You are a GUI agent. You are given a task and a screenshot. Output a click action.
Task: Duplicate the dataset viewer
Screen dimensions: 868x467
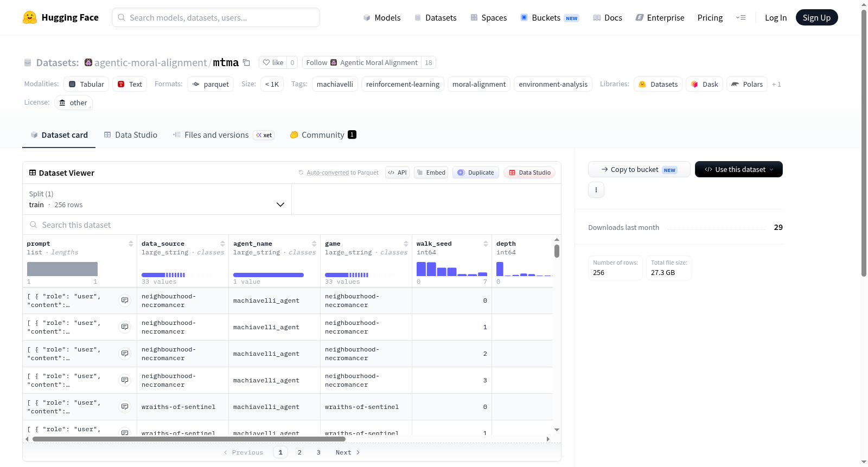click(x=476, y=172)
